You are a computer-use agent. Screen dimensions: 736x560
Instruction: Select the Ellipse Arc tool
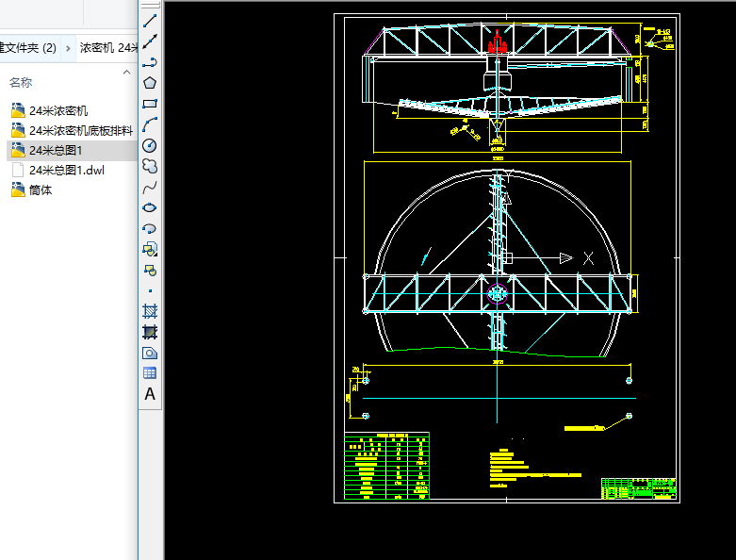click(150, 228)
